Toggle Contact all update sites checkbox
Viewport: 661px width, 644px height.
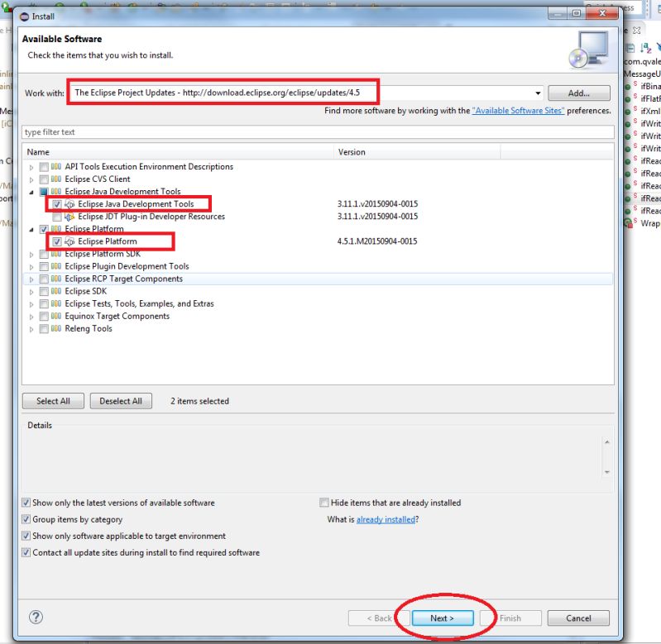pyautogui.click(x=26, y=552)
